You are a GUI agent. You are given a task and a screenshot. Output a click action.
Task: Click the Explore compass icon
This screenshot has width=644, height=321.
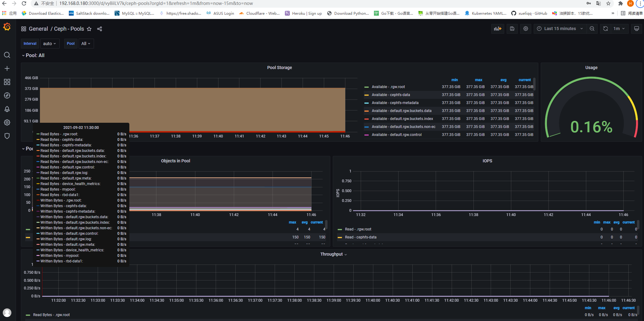point(7,95)
